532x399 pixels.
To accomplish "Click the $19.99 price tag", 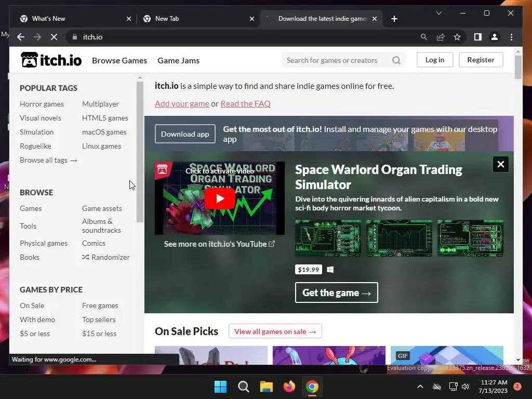I will [309, 270].
